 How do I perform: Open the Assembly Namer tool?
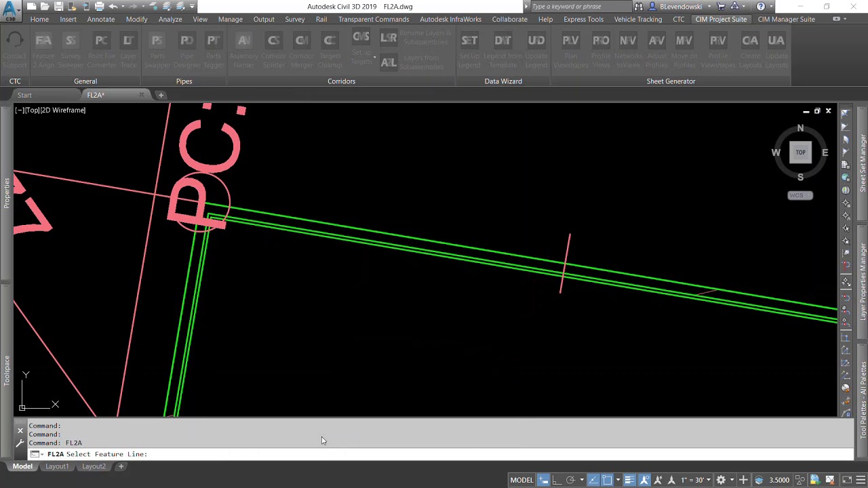[243, 51]
